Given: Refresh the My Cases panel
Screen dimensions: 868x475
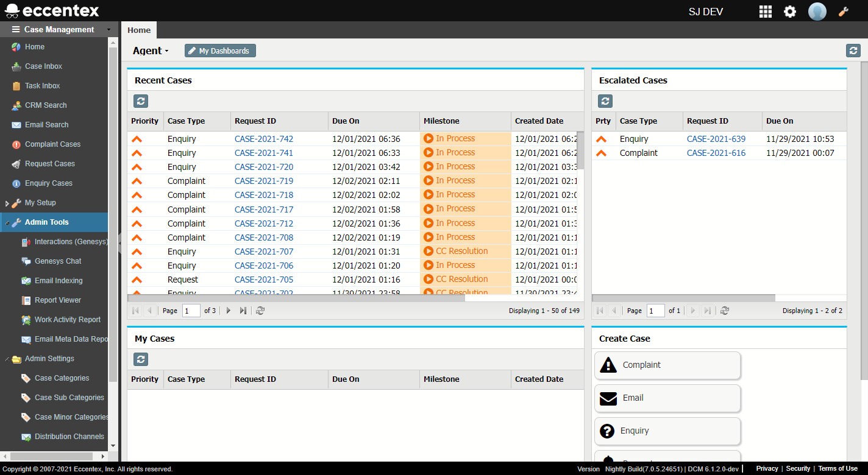Looking at the screenshot, I should pos(141,359).
